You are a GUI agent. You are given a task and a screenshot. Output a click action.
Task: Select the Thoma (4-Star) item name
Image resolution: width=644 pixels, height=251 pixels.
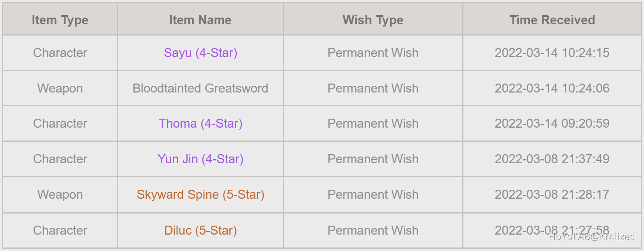coord(200,123)
